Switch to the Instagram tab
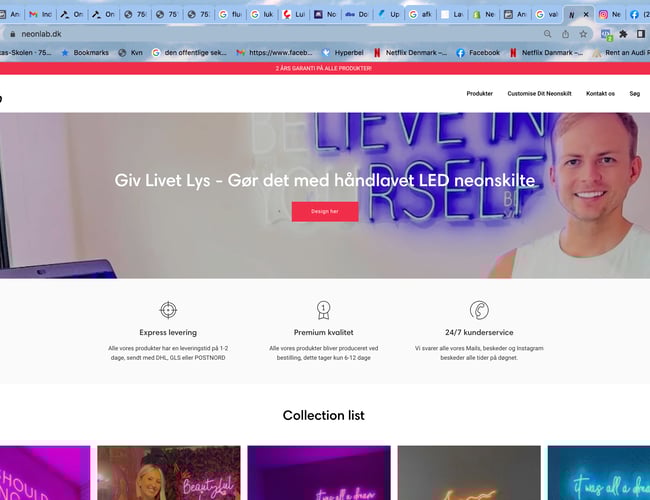This screenshot has height=500, width=650. [609, 15]
